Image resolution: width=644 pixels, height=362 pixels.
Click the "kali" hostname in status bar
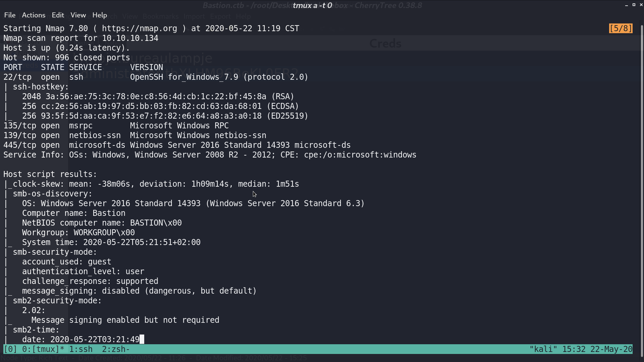click(543, 349)
